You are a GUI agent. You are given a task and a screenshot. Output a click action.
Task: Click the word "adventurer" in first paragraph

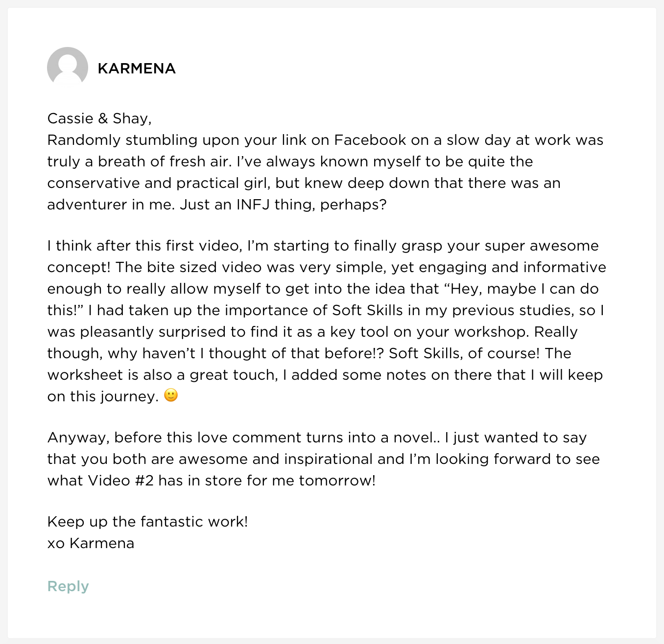87,205
